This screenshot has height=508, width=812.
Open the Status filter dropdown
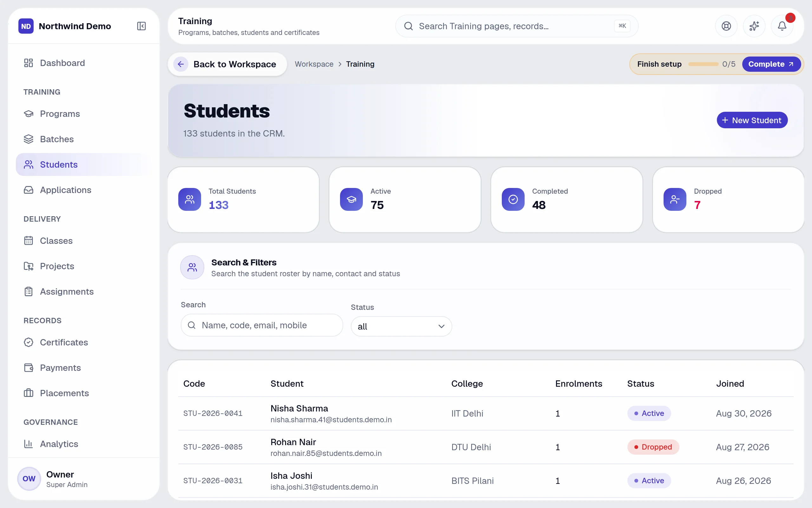pos(401,326)
